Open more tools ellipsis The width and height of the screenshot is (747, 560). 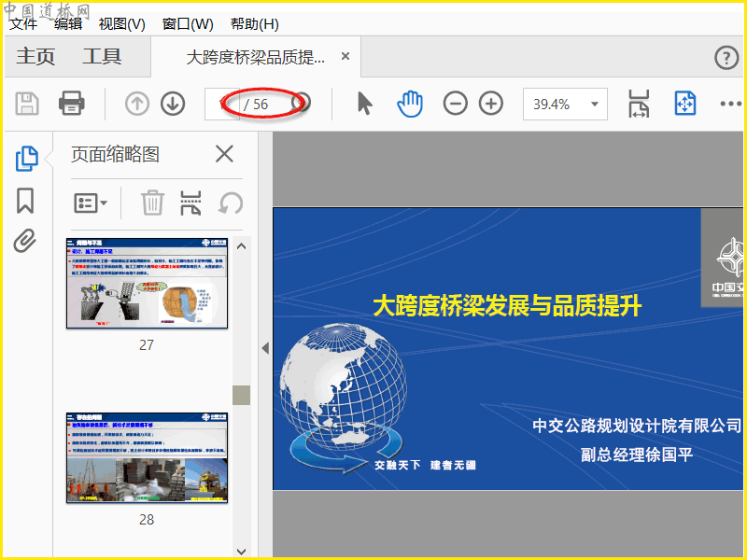731,104
